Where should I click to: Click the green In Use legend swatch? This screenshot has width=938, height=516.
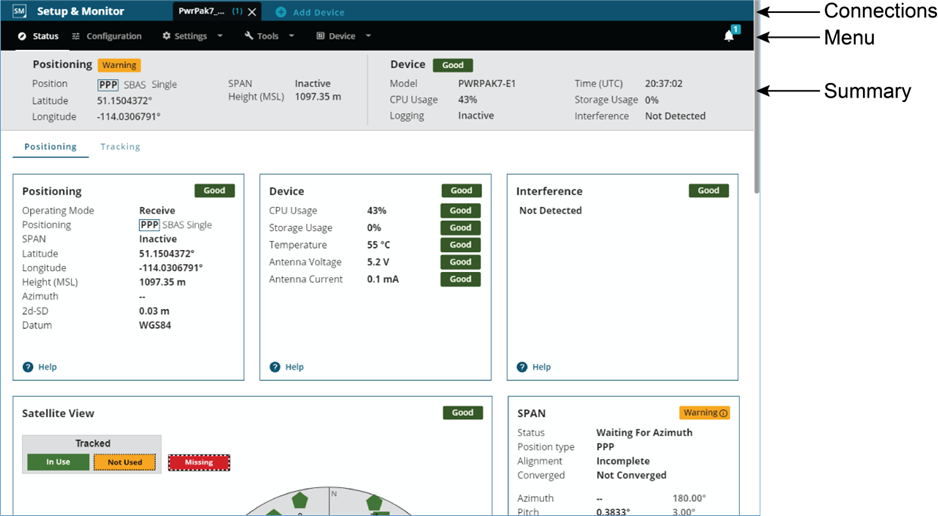[x=58, y=462]
